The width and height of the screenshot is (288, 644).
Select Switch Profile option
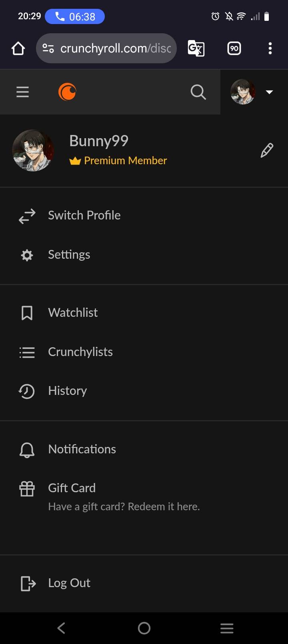point(84,215)
